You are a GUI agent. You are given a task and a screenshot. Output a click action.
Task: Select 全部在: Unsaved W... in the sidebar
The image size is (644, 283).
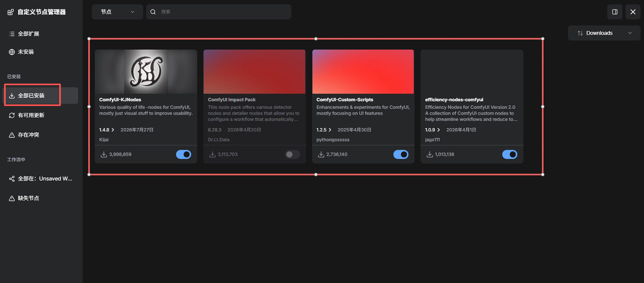[x=41, y=179]
